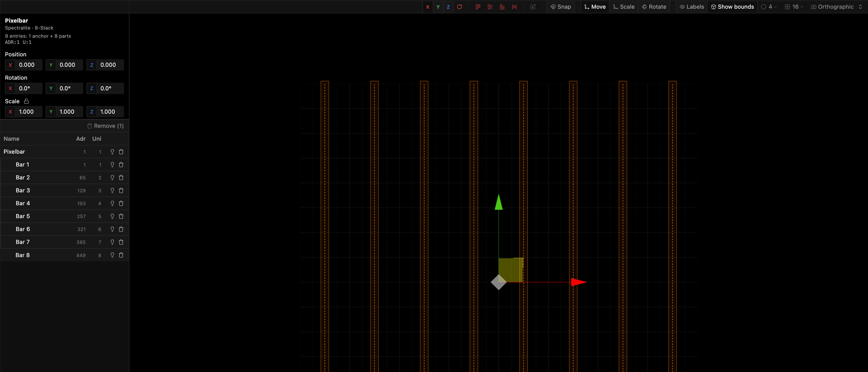The image size is (868, 372).
Task: Click the Pixelbar row's bulb icon
Action: 112,152
